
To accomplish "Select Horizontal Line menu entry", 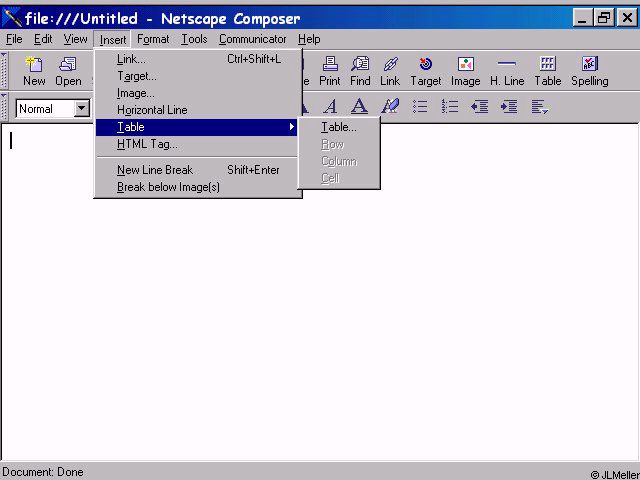I will point(198,110).
